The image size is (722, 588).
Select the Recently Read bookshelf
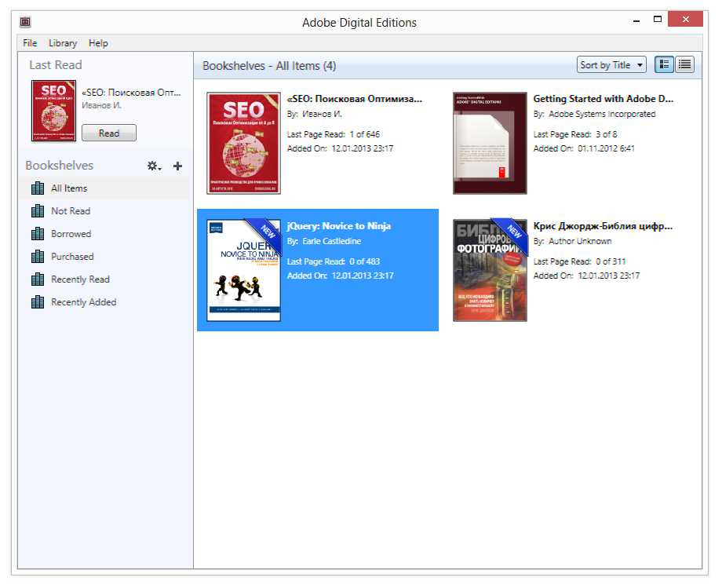[x=104, y=279]
